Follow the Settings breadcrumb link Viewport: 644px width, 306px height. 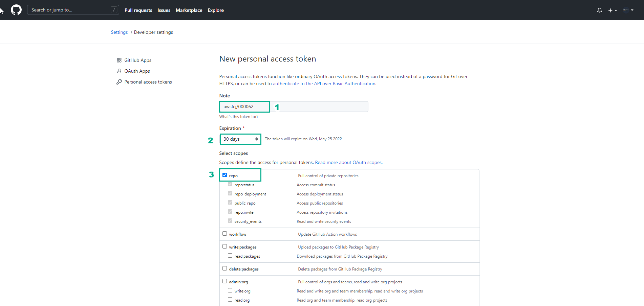point(119,32)
